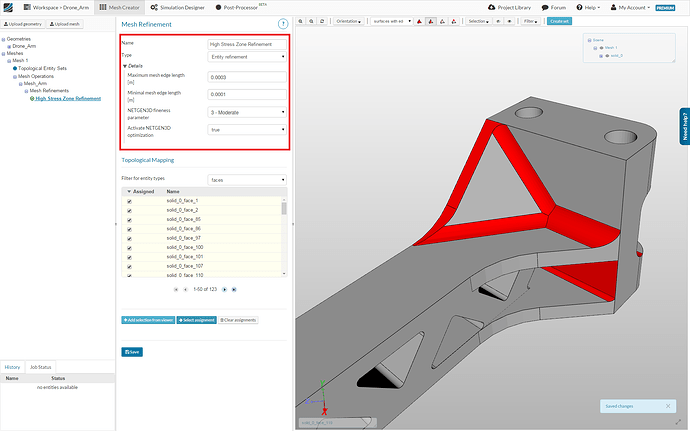Image resolution: width=690 pixels, height=431 pixels.
Task: Click the first red render mode icon
Action: (x=418, y=20)
